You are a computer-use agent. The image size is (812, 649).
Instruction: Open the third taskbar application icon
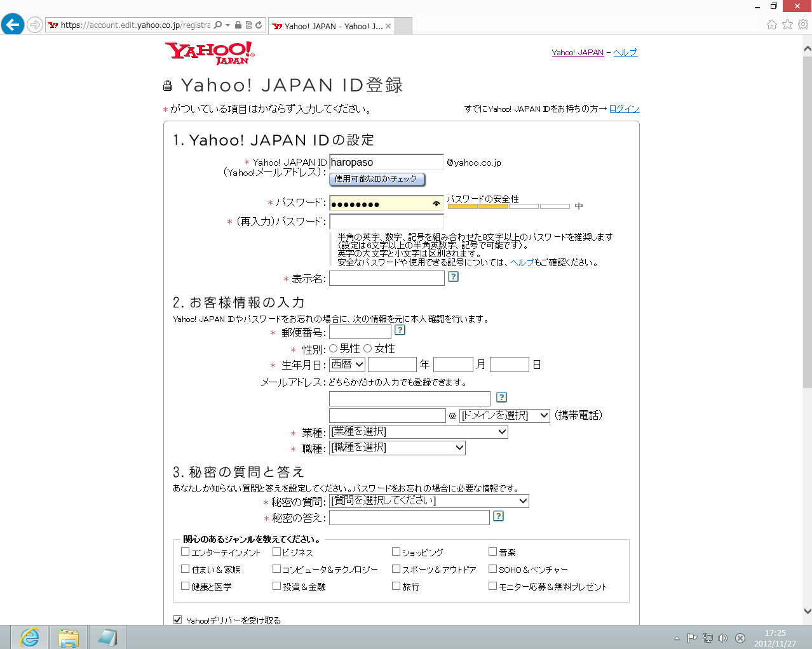pos(108,637)
